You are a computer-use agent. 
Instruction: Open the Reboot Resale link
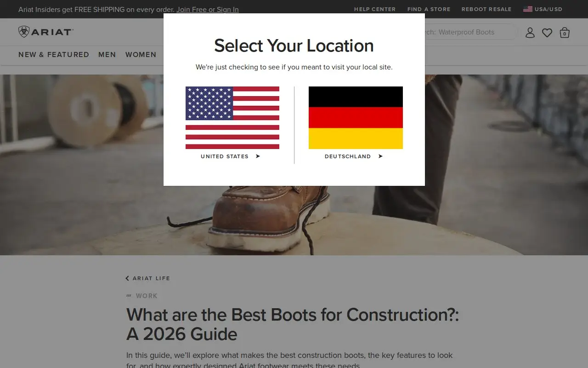click(x=486, y=9)
